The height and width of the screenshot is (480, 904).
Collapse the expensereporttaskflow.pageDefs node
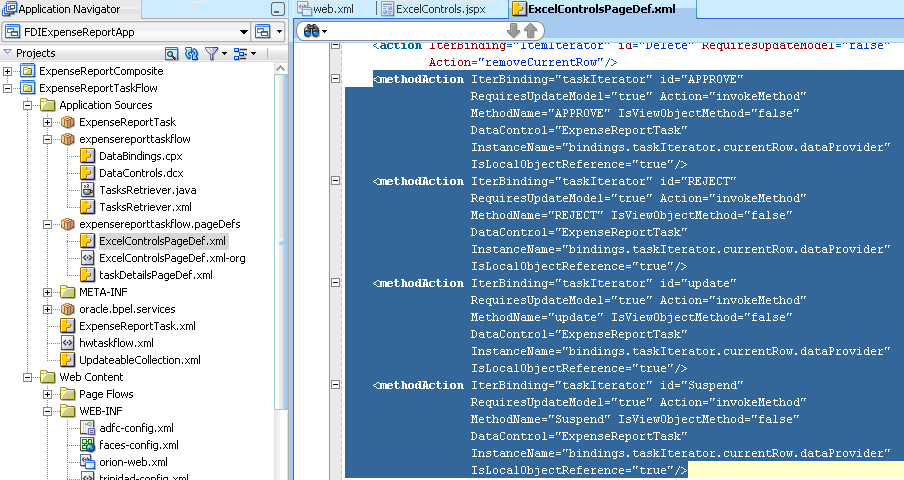coord(48,224)
